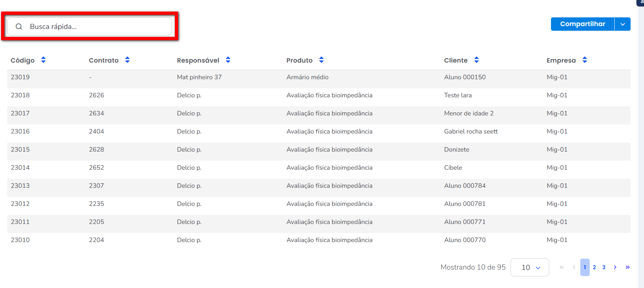
Task: Focus the Busca rápida search field
Action: (x=98, y=26)
